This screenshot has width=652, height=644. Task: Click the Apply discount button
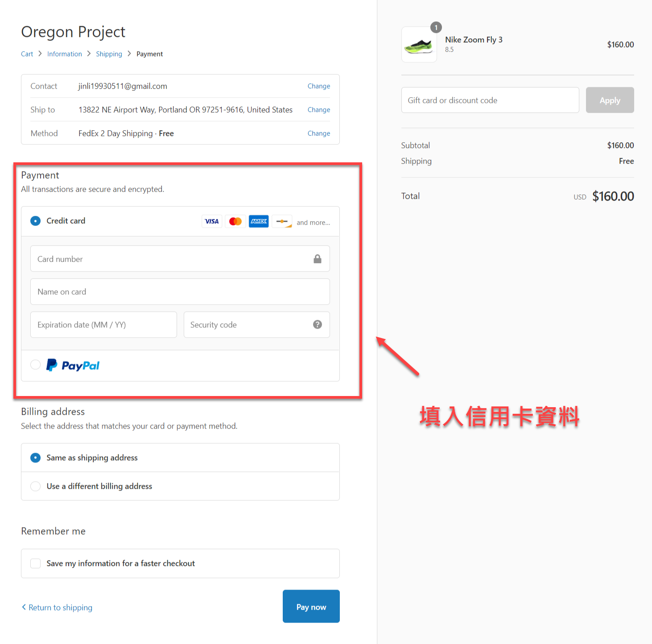tap(610, 100)
